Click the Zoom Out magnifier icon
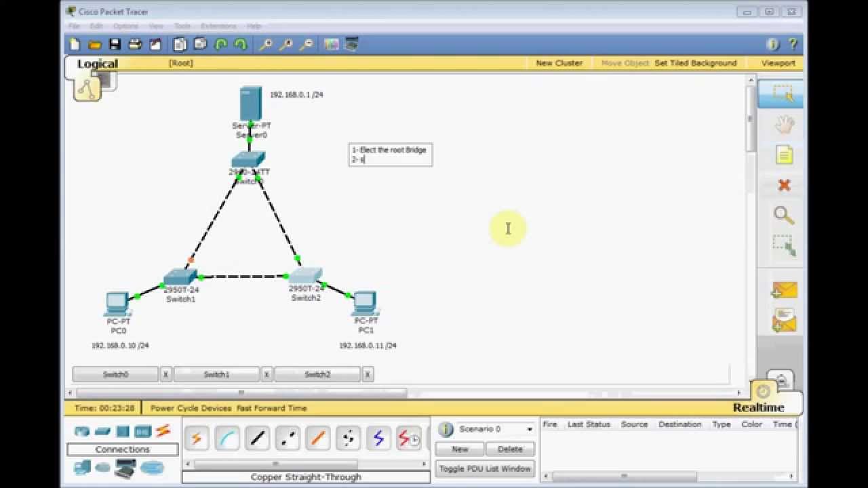This screenshot has width=868, height=488. [307, 45]
